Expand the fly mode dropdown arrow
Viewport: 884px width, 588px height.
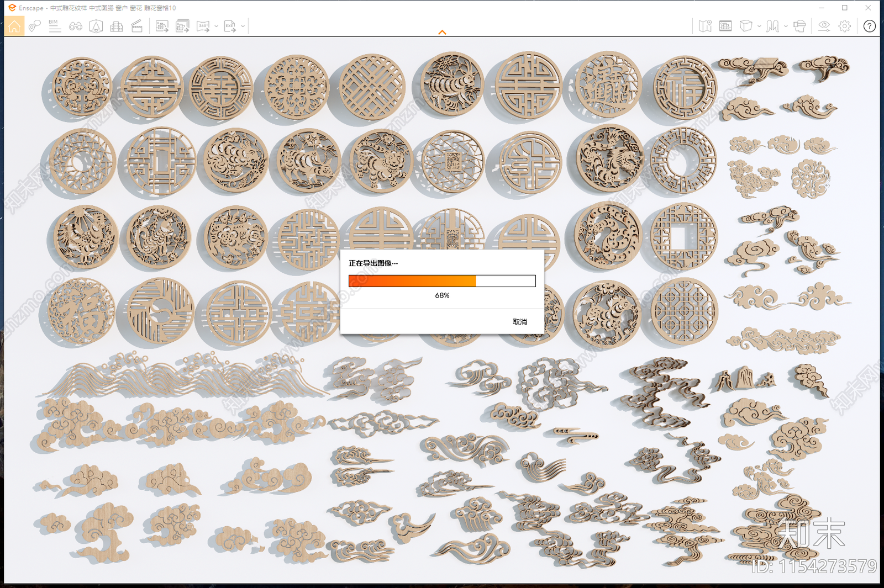tap(786, 26)
